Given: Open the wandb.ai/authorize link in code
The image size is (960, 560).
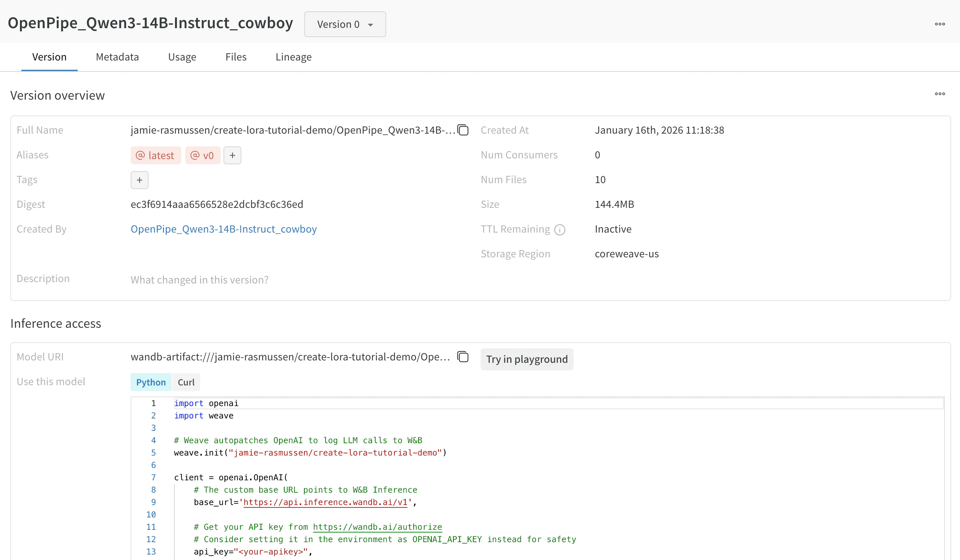Looking at the screenshot, I should click(x=377, y=527).
